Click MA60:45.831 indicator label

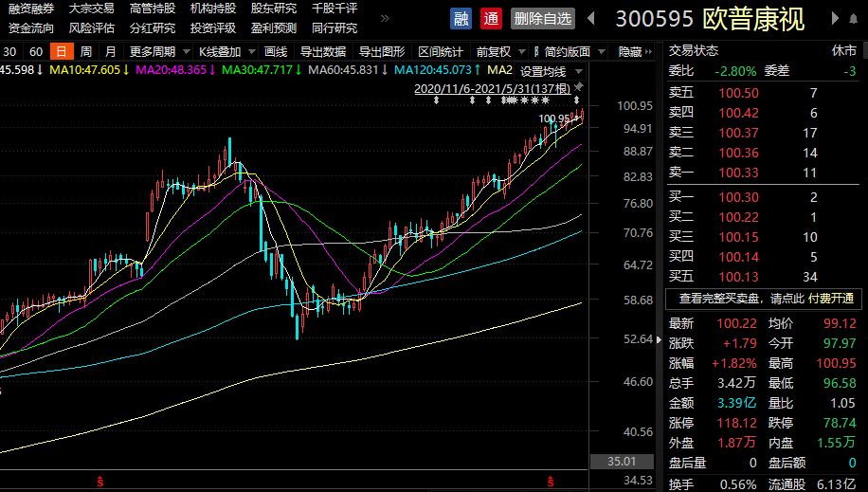tap(348, 70)
